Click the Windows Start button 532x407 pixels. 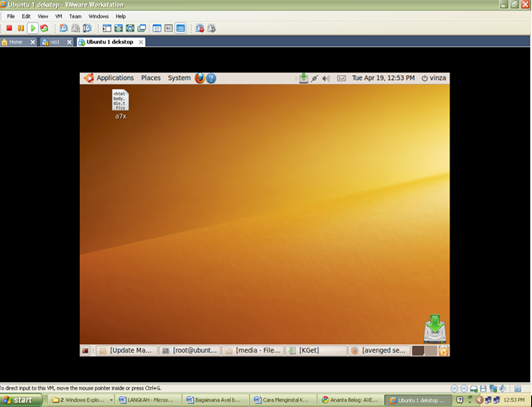[x=21, y=400]
